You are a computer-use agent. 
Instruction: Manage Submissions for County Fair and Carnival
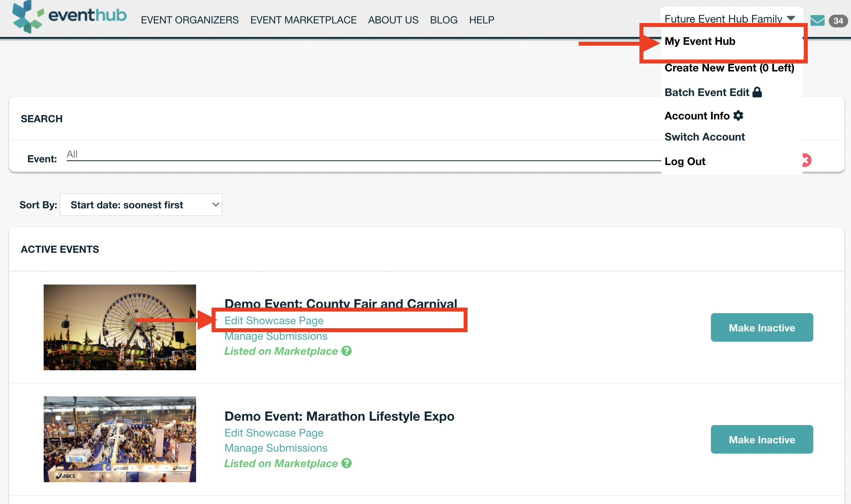point(276,336)
